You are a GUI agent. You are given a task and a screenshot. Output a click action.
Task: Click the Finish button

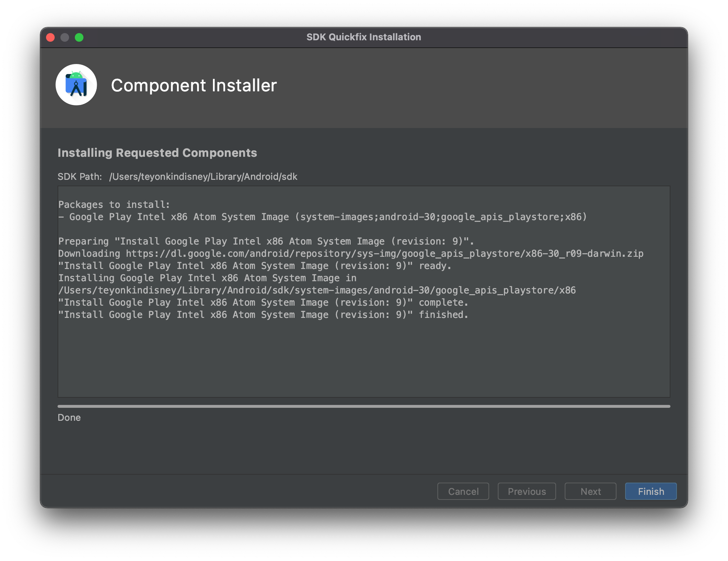(x=651, y=491)
